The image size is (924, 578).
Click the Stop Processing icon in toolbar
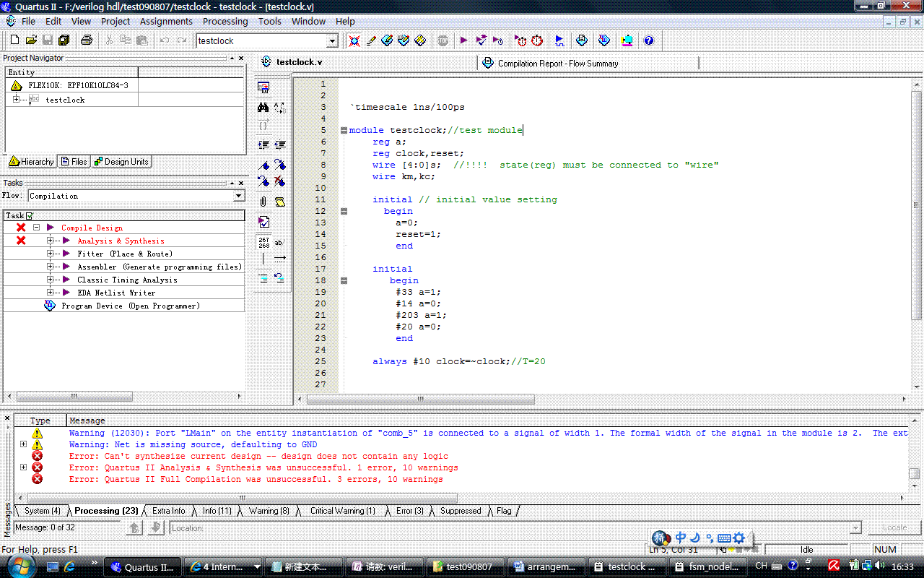[443, 40]
